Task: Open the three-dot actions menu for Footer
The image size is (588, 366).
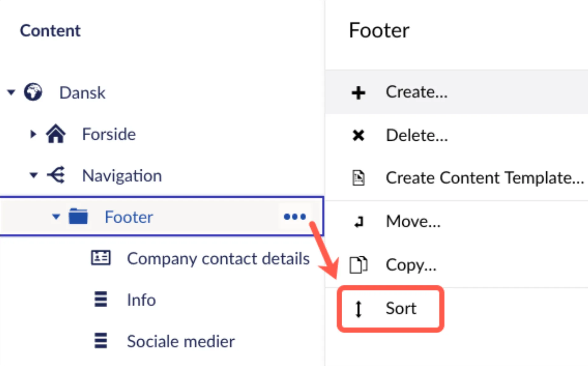Action: click(x=295, y=217)
